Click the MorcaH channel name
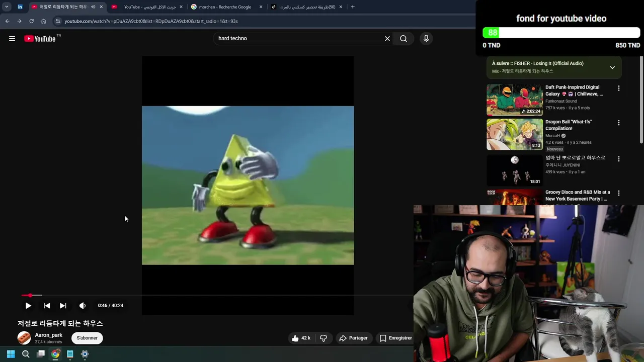644x362 pixels. [552, 136]
